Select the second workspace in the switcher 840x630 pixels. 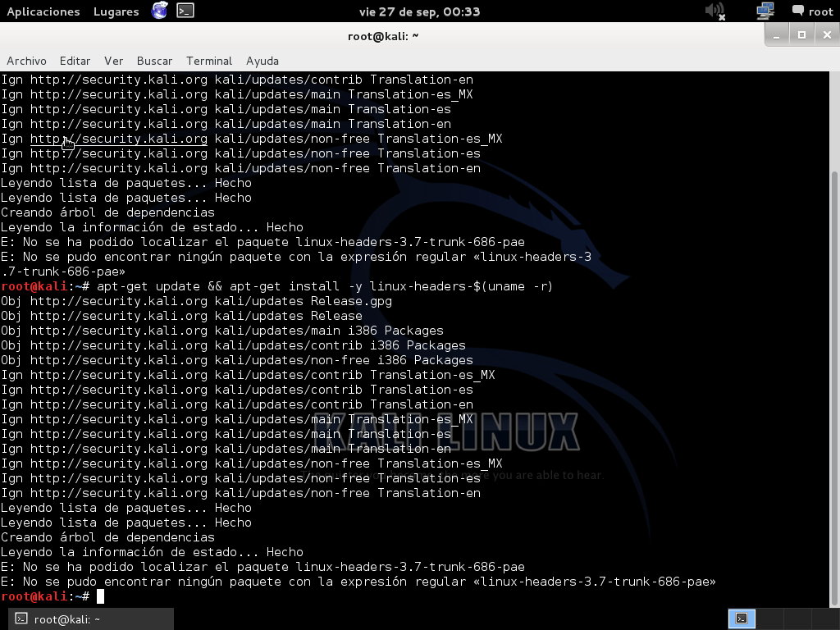coord(769,619)
